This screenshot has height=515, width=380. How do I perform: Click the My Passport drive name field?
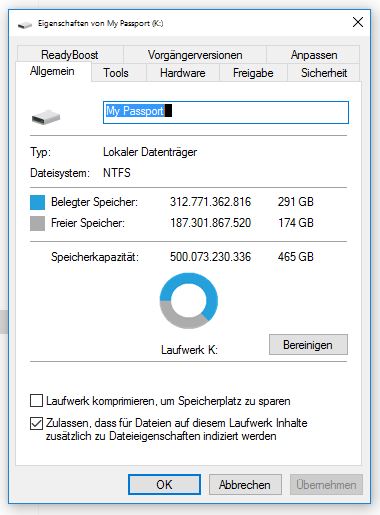(x=226, y=112)
